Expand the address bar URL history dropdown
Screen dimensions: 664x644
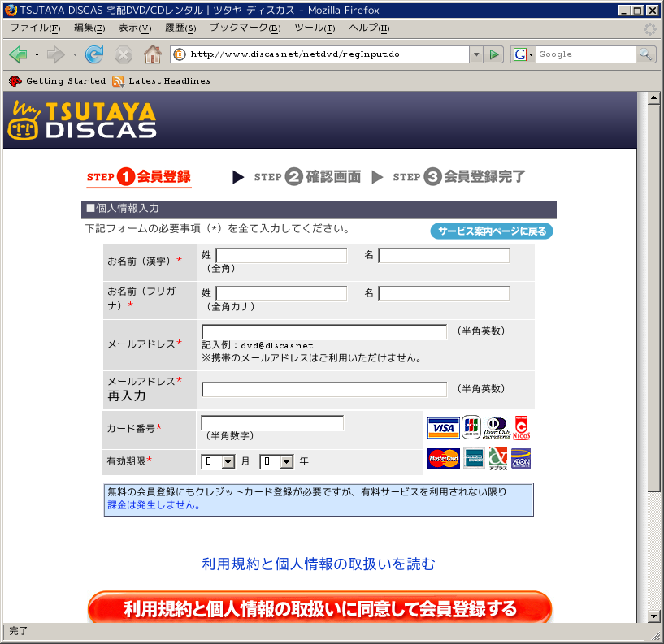[x=476, y=54]
